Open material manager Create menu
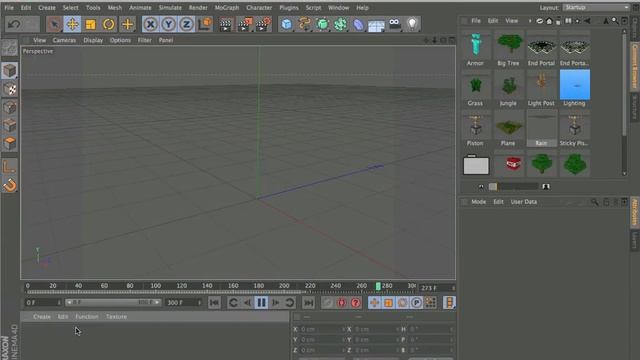This screenshot has width=640, height=360. pos(42,316)
